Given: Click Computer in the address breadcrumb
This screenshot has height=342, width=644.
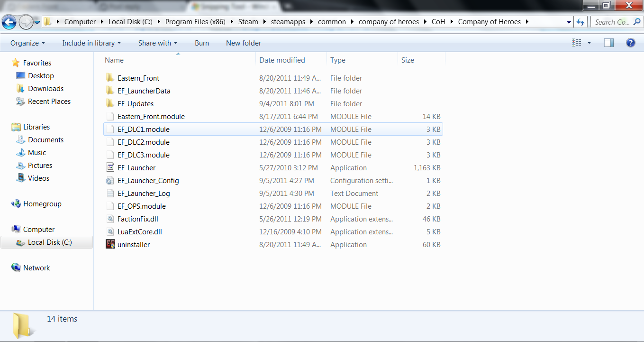Looking at the screenshot, I should 80,22.
